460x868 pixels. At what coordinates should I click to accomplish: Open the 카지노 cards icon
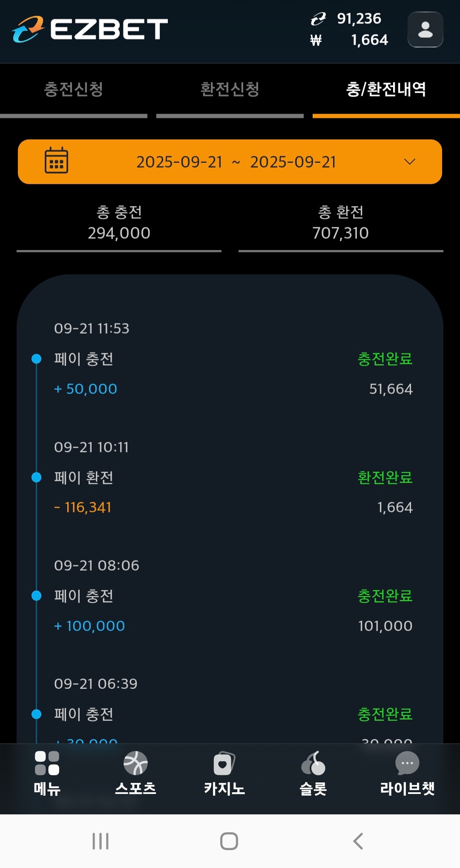click(224, 763)
